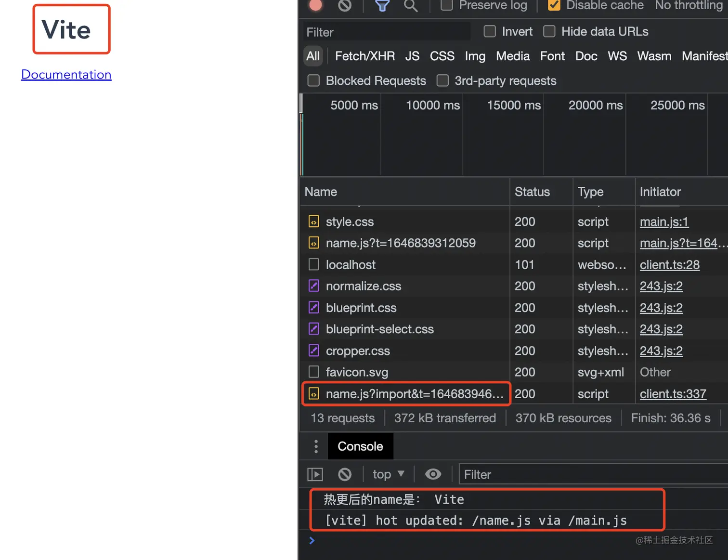The height and width of the screenshot is (560, 728).
Task: Open the No throttling dropdown
Action: click(691, 5)
